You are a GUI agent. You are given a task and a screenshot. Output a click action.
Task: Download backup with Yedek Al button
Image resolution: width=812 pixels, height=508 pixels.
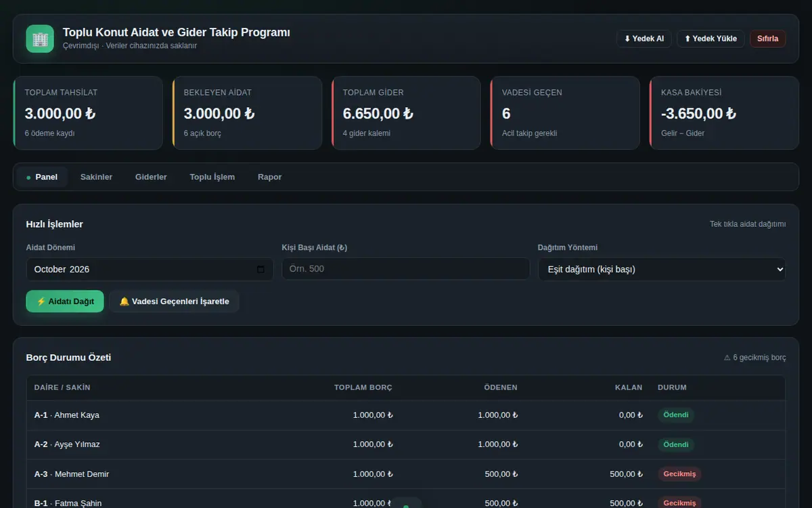coord(644,39)
